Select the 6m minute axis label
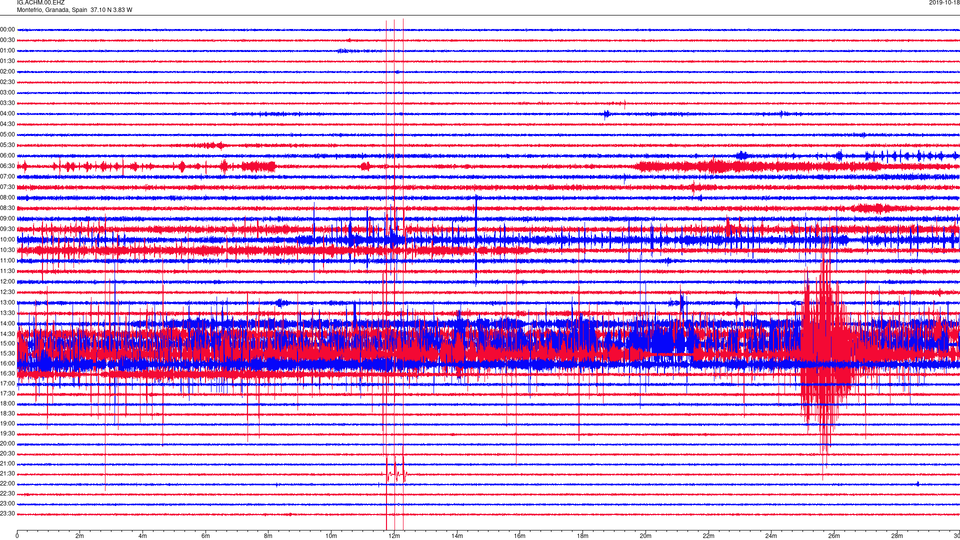The height and width of the screenshot is (540, 960). click(205, 536)
